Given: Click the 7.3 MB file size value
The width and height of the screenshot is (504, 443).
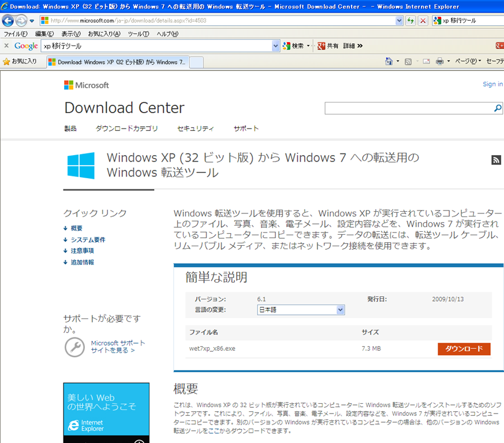Looking at the screenshot, I should pos(371,348).
